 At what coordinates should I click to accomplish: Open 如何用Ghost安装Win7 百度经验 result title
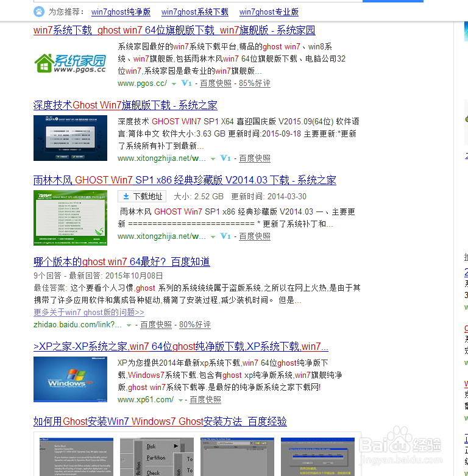pyautogui.click(x=160, y=421)
